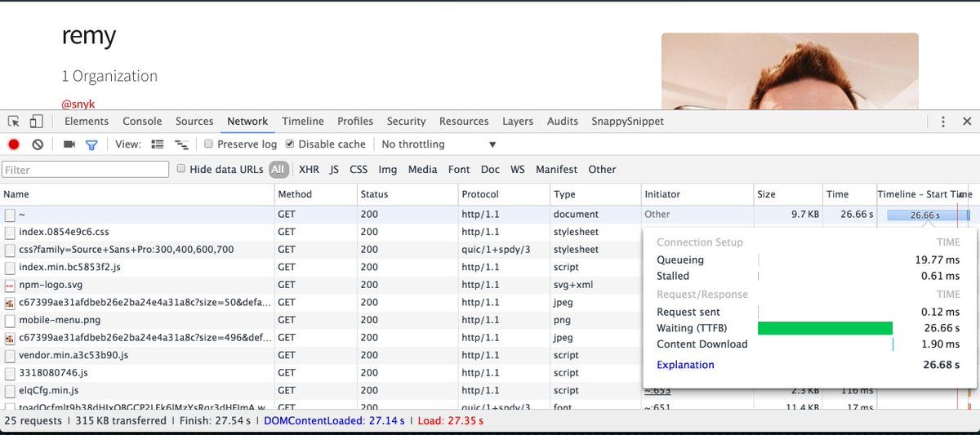Switch to large request rows view

click(158, 144)
